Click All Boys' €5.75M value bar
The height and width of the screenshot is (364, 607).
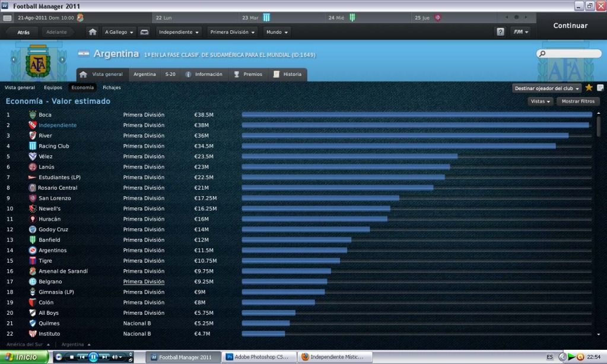[x=268, y=313]
